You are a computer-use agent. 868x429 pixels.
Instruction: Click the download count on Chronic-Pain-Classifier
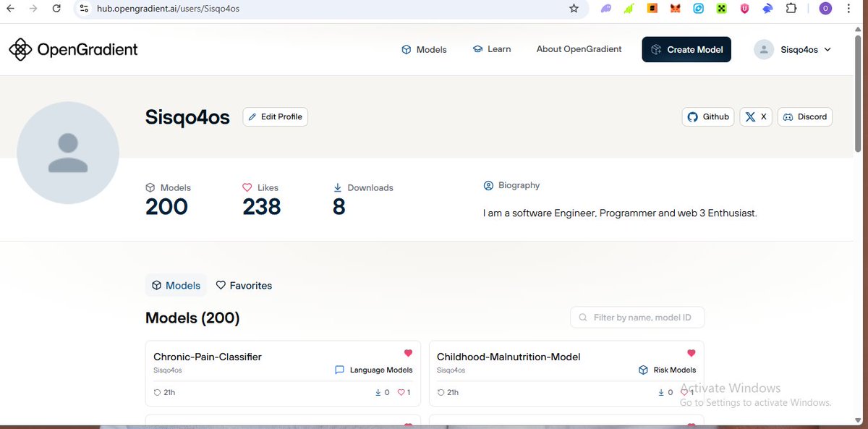(382, 392)
